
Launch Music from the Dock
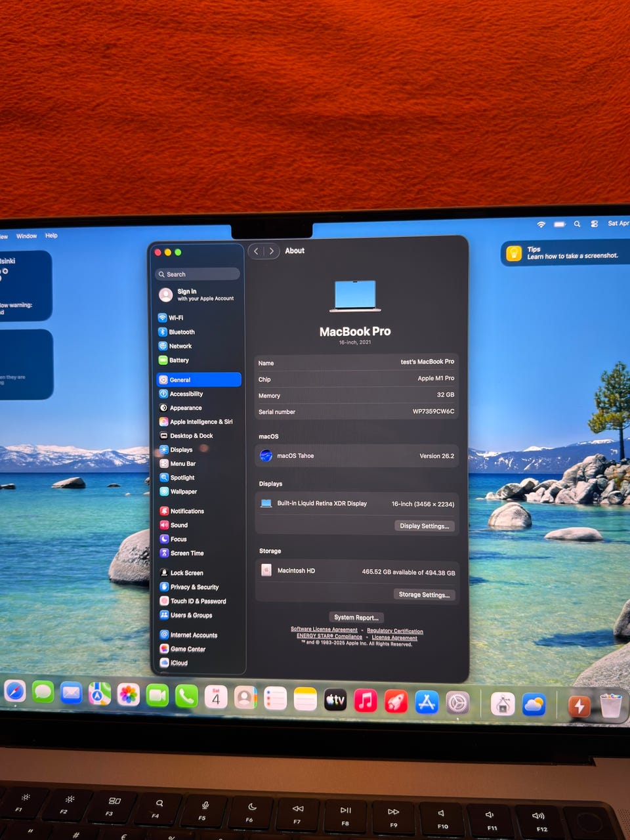click(366, 701)
